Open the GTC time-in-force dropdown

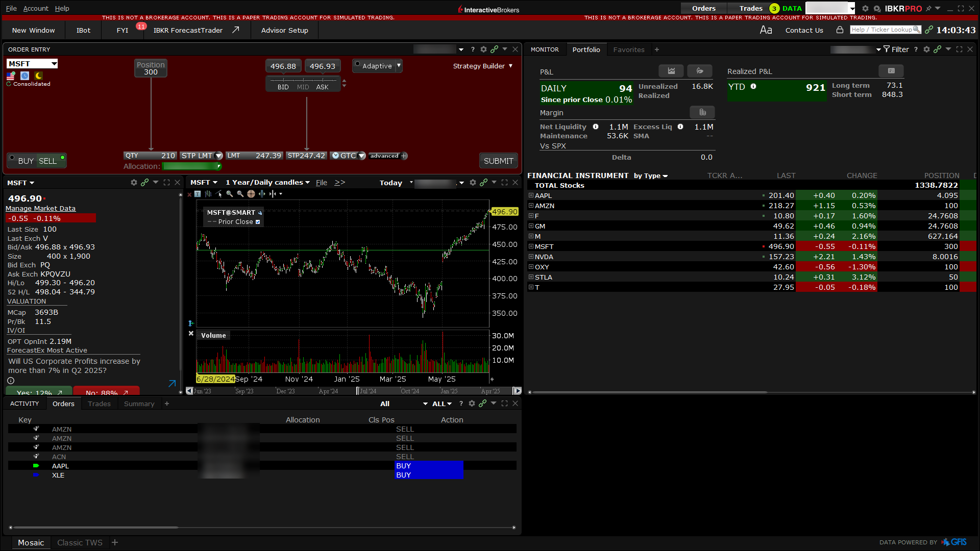click(x=362, y=156)
